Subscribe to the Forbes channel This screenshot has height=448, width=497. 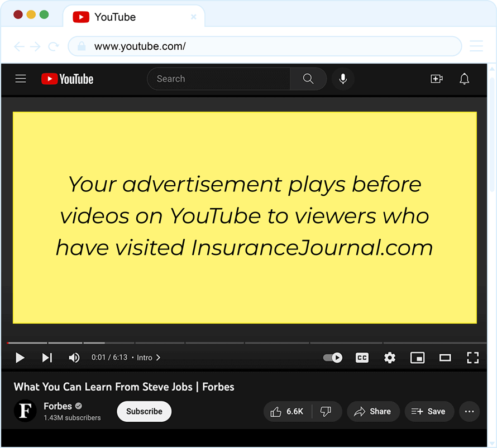pos(144,412)
